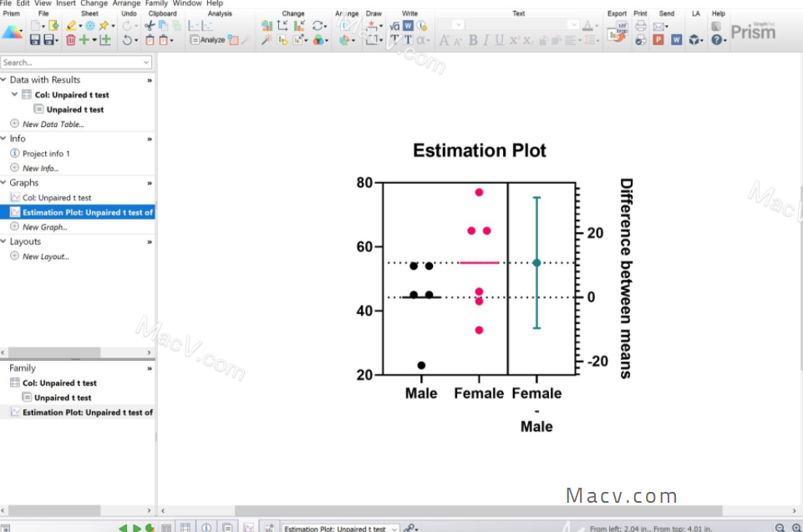This screenshot has height=532, width=803.
Task: Highlight the sheet with the marker icon
Action: (71, 25)
